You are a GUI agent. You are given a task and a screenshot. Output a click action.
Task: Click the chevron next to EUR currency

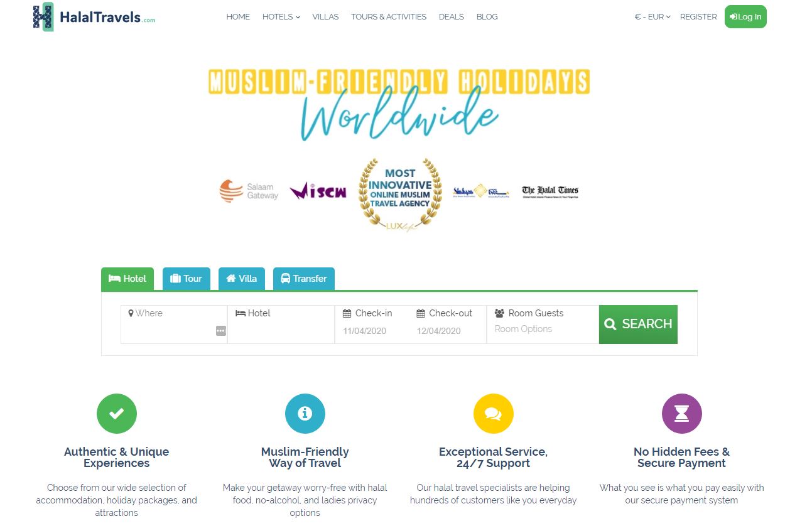tap(668, 17)
